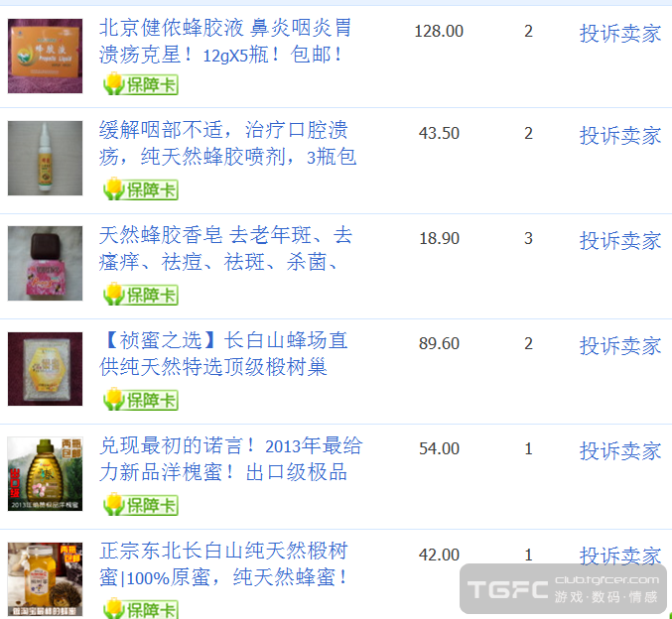Click 投诉卖家 for the 54.00 honey
672x619 pixels.
620,451
